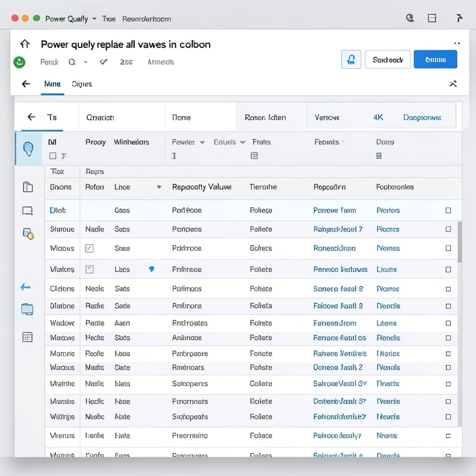
Task: Select the Ts tab
Action: (52, 117)
